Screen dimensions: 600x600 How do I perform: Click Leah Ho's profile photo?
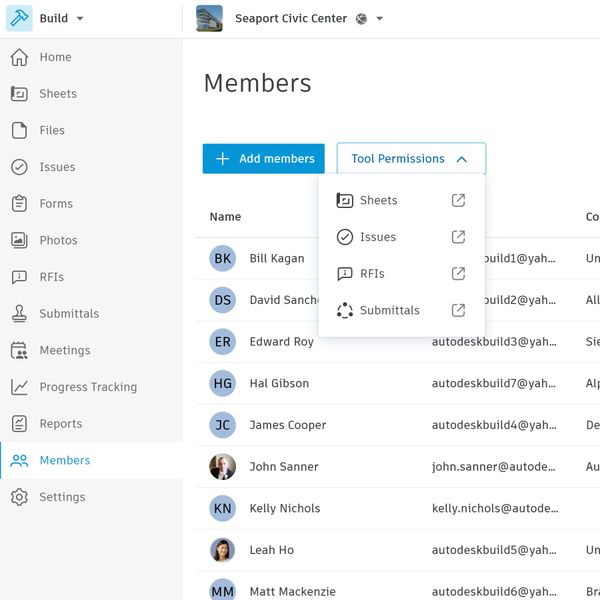point(222,550)
